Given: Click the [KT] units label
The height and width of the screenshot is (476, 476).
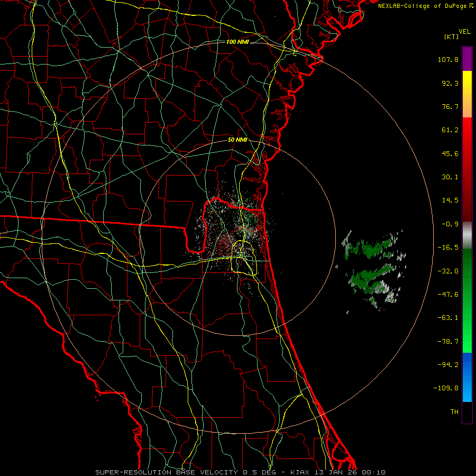Looking at the screenshot, I should coord(452,36).
